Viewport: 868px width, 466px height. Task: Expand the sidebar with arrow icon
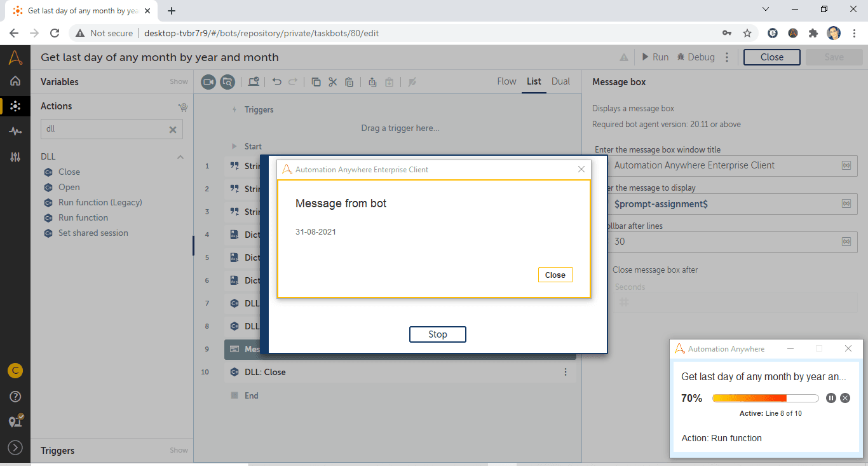tap(15, 448)
